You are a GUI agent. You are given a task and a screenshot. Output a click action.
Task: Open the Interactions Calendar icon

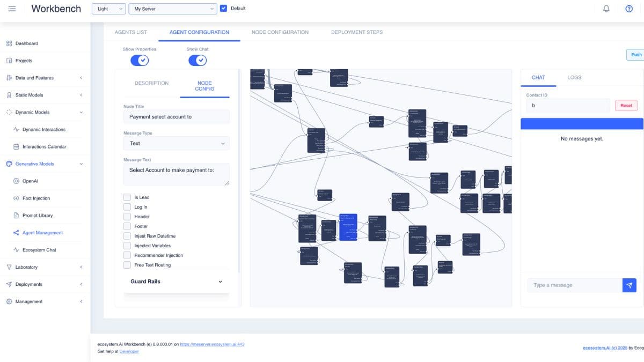coord(17,146)
